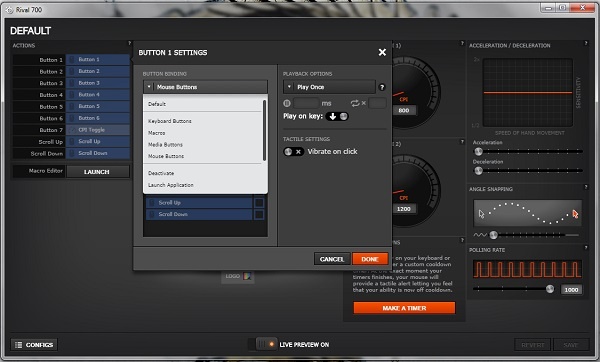This screenshot has height=362, width=600.
Task: Click the delay timer icon
Action: click(287, 103)
